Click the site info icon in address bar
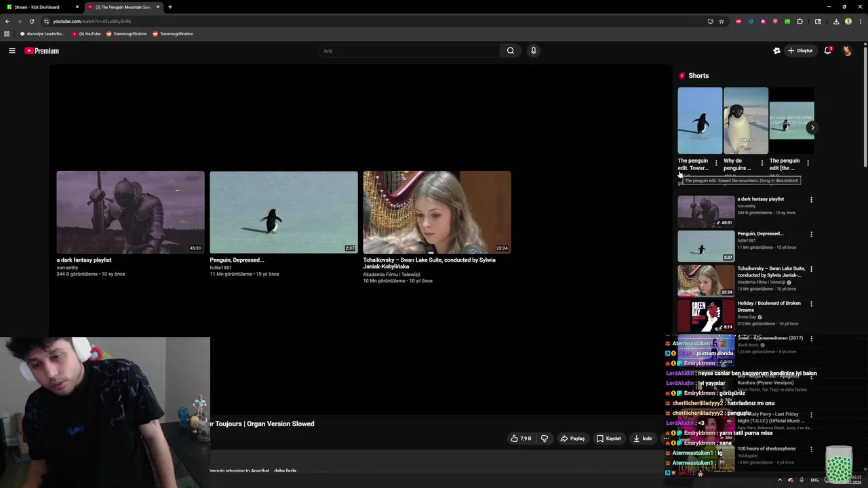This screenshot has width=868, height=488. (x=46, y=21)
